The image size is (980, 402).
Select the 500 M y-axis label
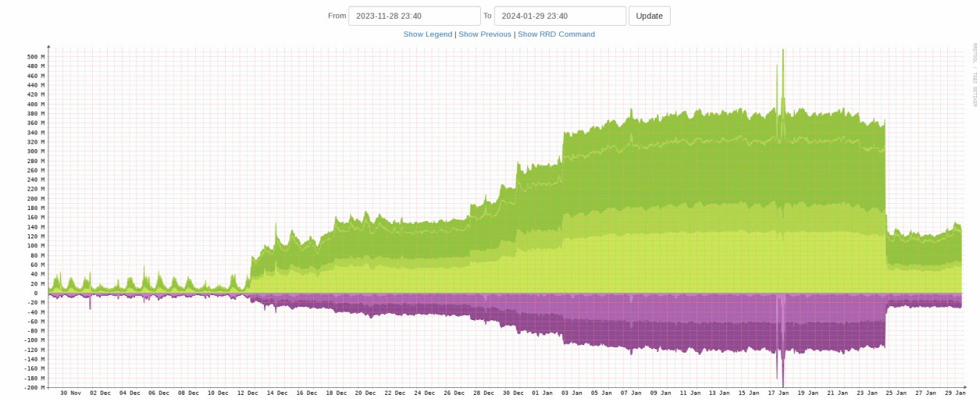[36, 57]
